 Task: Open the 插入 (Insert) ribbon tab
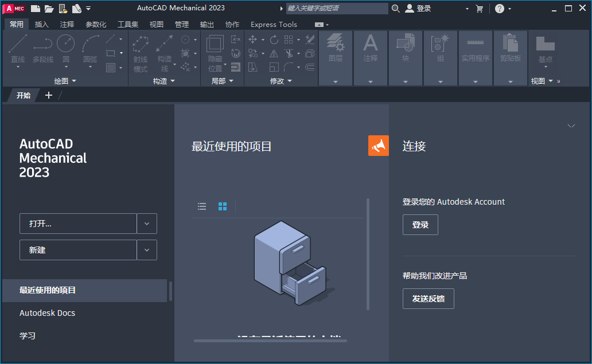(42, 24)
